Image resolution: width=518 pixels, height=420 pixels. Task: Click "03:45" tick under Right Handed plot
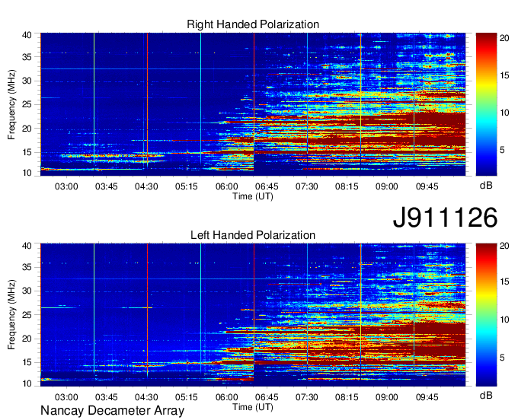pyautogui.click(x=107, y=186)
